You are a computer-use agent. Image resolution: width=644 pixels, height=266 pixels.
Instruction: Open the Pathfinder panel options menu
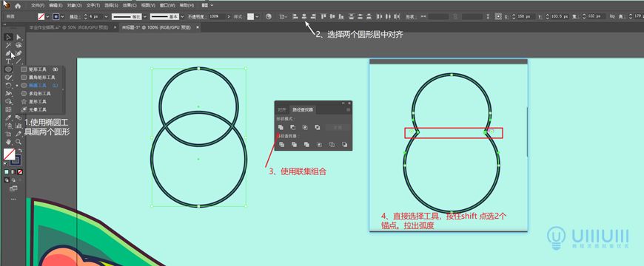click(349, 109)
